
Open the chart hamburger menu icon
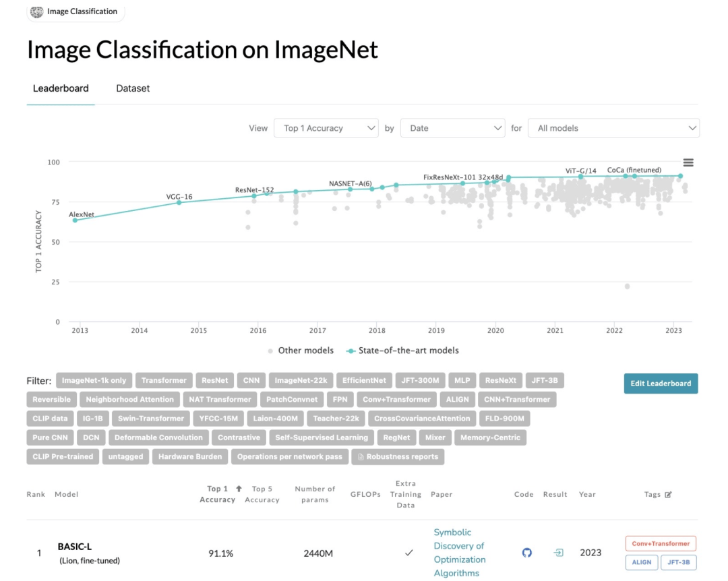point(688,162)
